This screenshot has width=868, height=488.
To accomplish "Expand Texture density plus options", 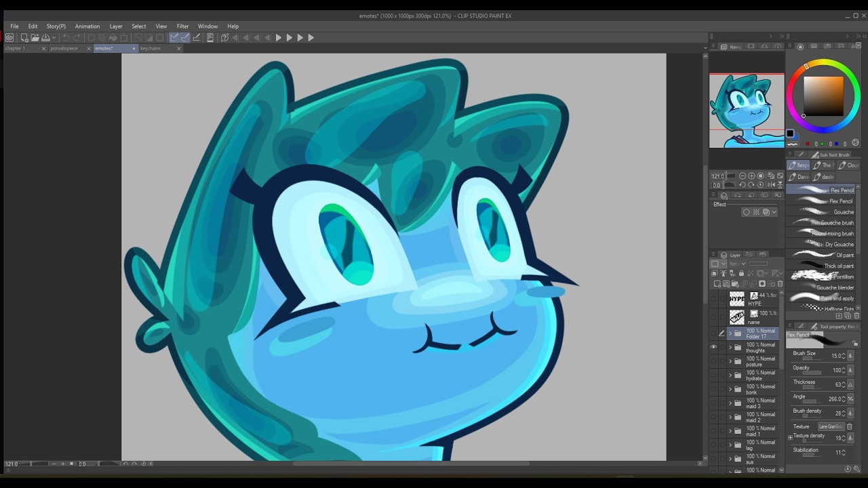I will 790,438.
